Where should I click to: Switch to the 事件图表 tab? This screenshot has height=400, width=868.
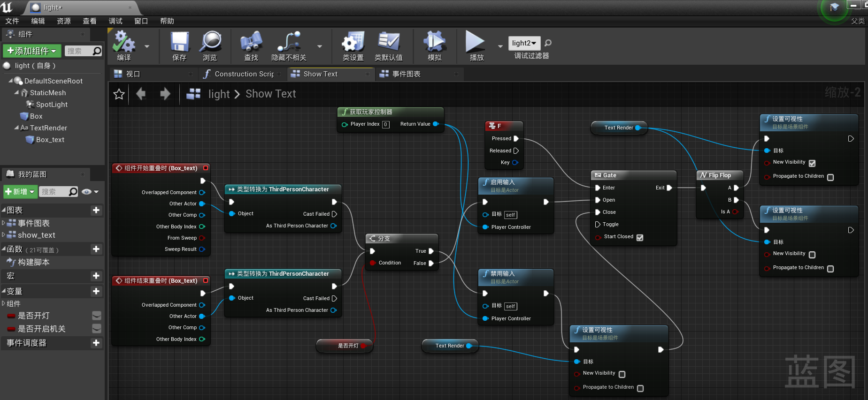406,74
